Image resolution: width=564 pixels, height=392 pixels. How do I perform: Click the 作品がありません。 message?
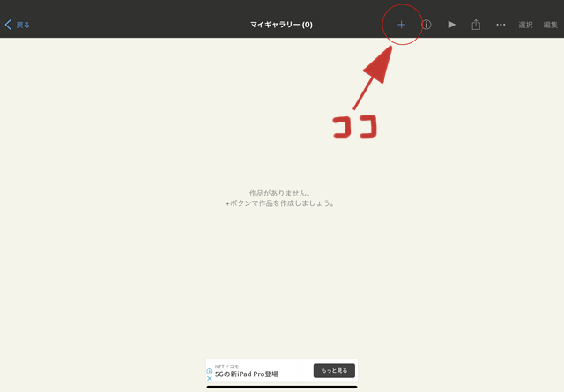(x=280, y=194)
